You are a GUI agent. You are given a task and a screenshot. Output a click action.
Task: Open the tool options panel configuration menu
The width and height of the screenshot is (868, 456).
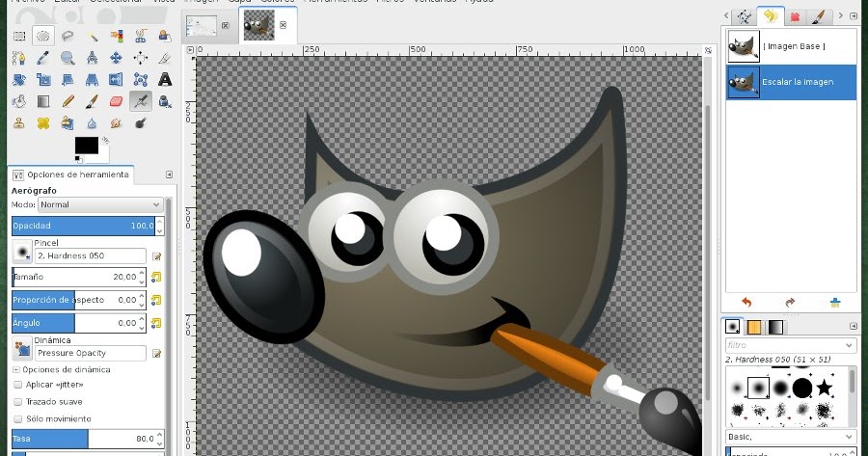click(x=169, y=174)
